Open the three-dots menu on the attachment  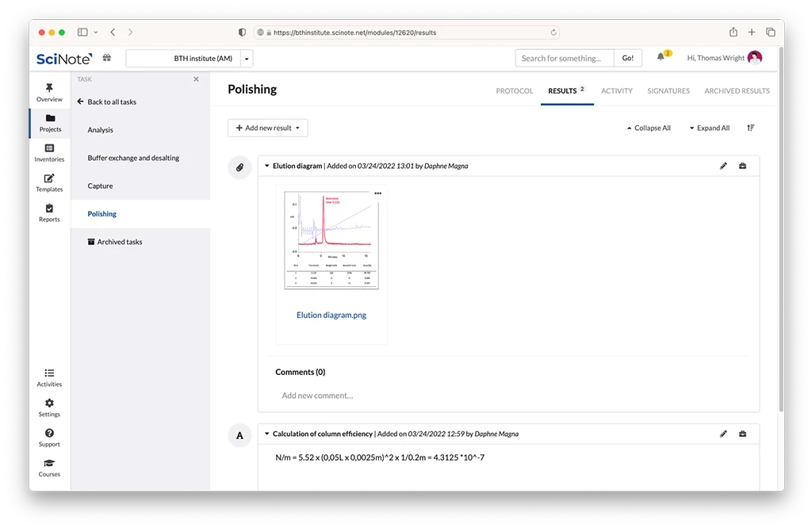pyautogui.click(x=377, y=193)
